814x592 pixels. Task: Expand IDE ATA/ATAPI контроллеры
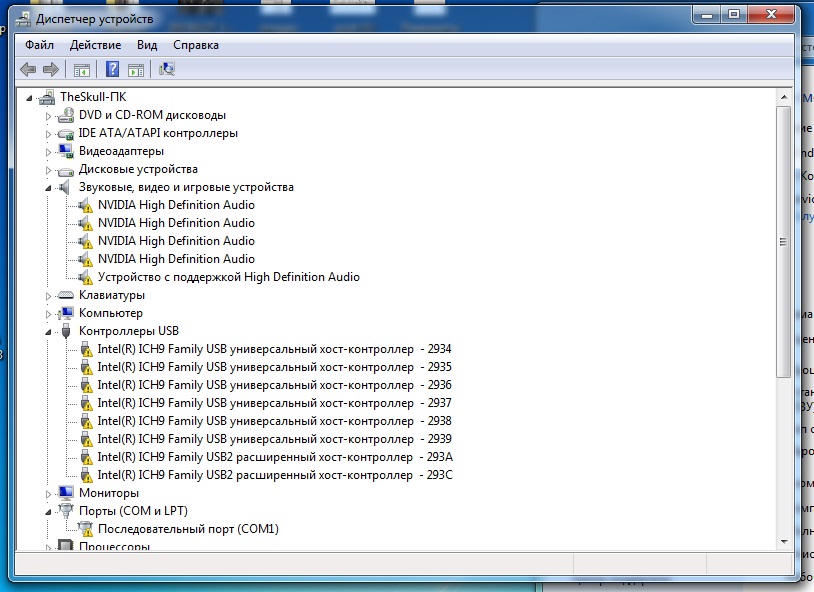pyautogui.click(x=48, y=134)
